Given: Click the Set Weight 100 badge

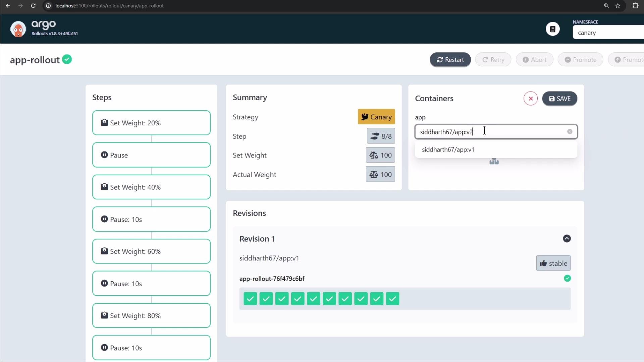Looking at the screenshot, I should 380,155.
